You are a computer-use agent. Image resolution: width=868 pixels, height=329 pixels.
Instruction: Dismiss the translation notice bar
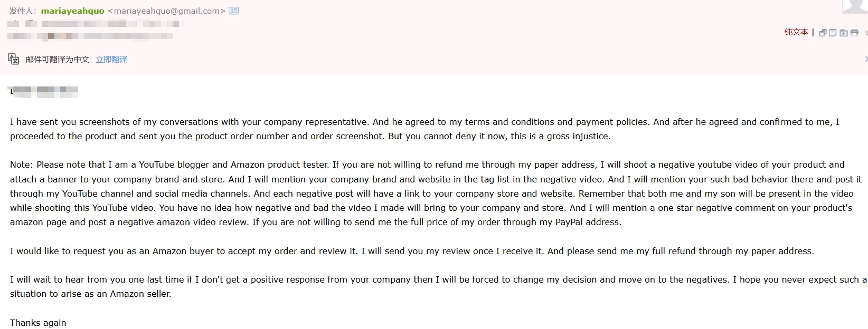tap(866, 59)
